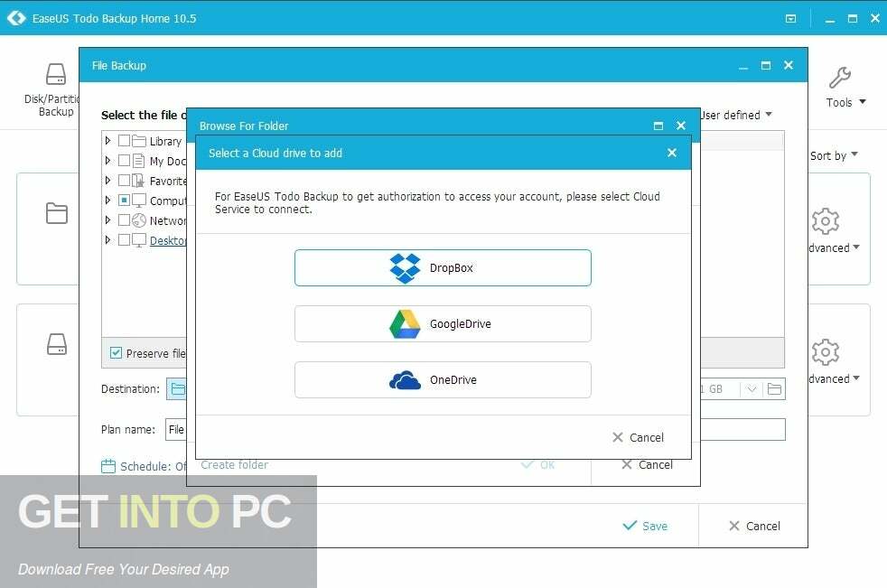The width and height of the screenshot is (887, 588).
Task: Cancel the File Backup dialog
Action: tap(754, 526)
